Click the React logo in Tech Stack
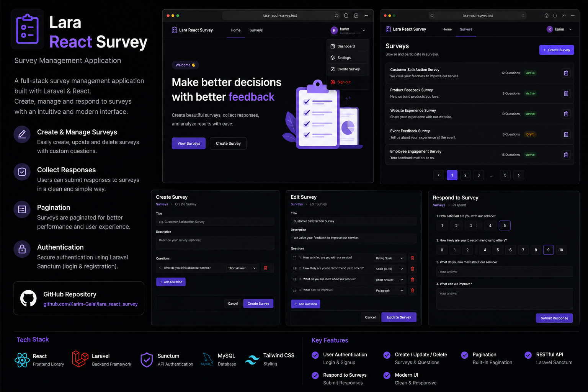This screenshot has height=392, width=588. [x=22, y=360]
